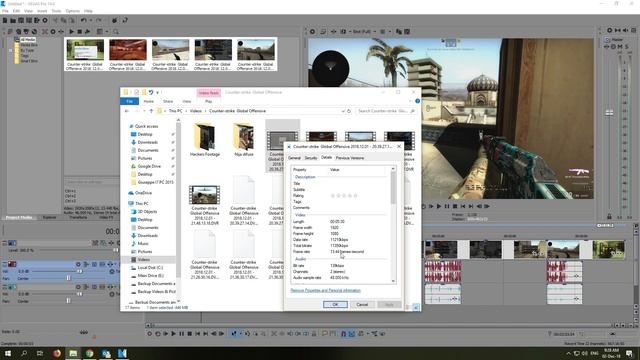
Task: Click Record button in timeline transport bar
Action: [150, 334]
